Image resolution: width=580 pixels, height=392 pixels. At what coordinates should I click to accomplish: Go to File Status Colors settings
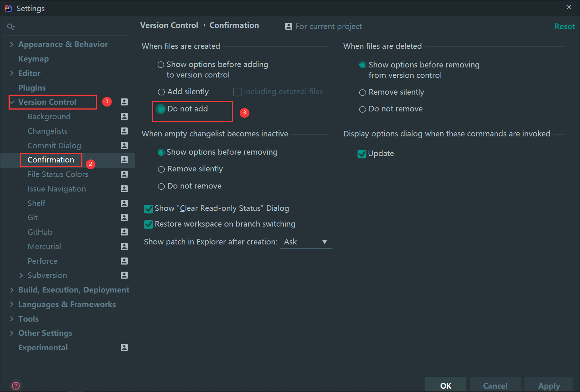pos(58,174)
